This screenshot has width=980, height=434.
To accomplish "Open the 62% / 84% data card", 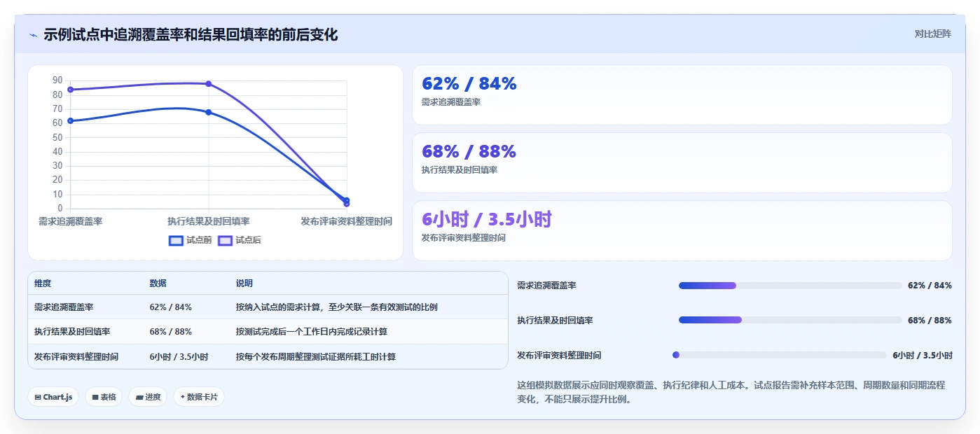I will click(682, 94).
